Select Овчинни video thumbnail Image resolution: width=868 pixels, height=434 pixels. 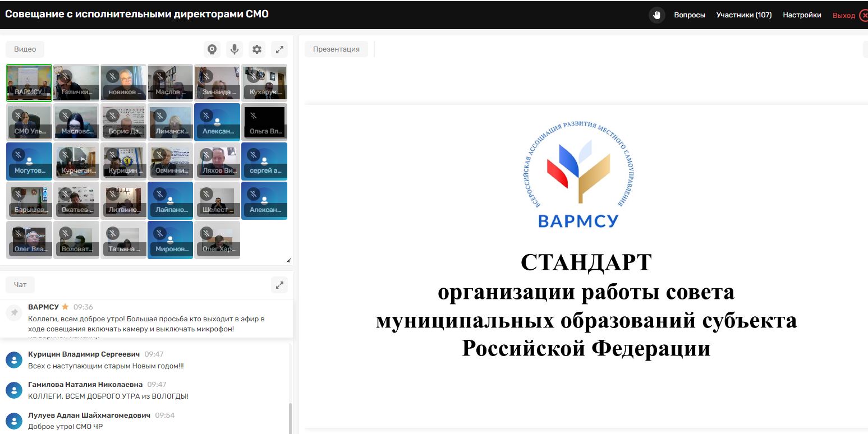[x=170, y=161]
